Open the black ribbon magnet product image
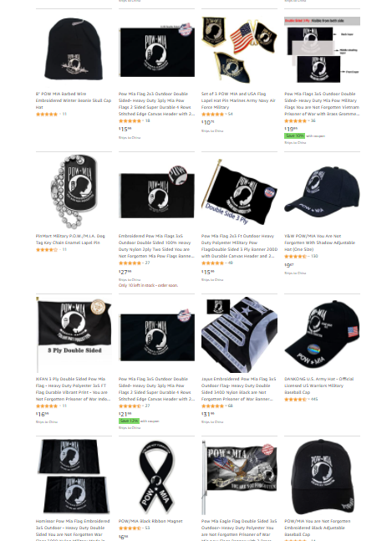The image size is (392, 541). pos(156,477)
